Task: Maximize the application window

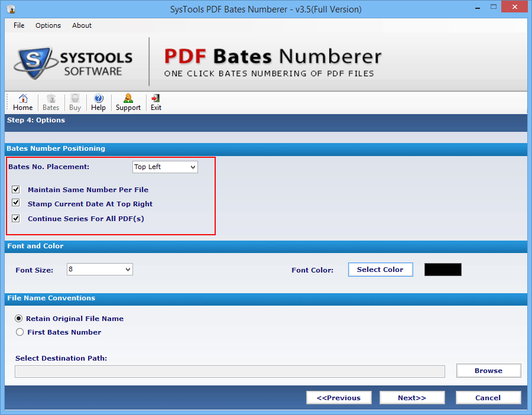Action: tap(494, 7)
